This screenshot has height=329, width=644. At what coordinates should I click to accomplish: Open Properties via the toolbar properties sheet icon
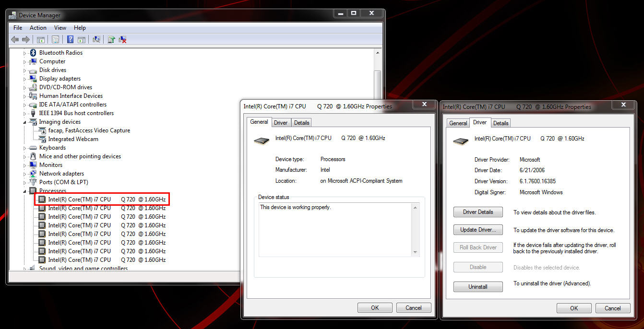point(56,39)
